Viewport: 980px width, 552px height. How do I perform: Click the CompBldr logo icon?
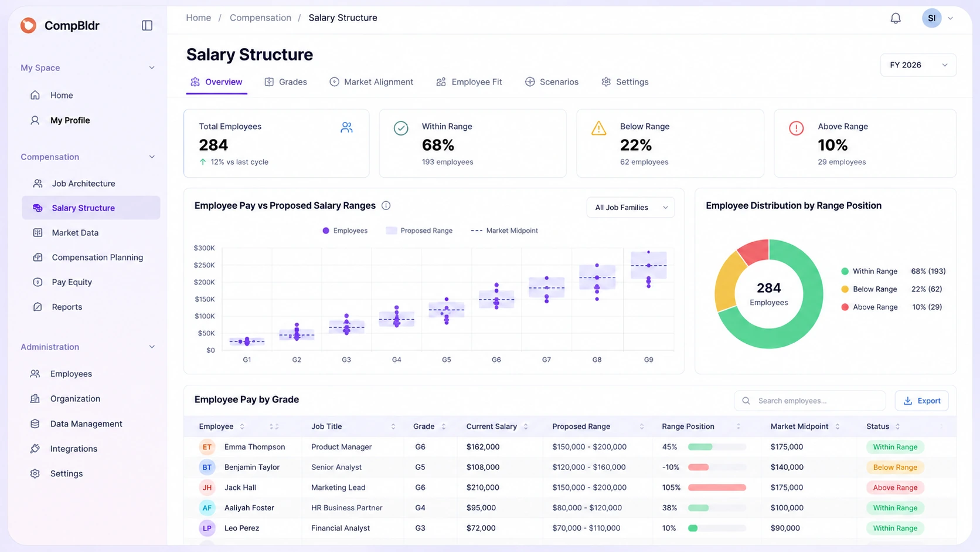[28, 25]
